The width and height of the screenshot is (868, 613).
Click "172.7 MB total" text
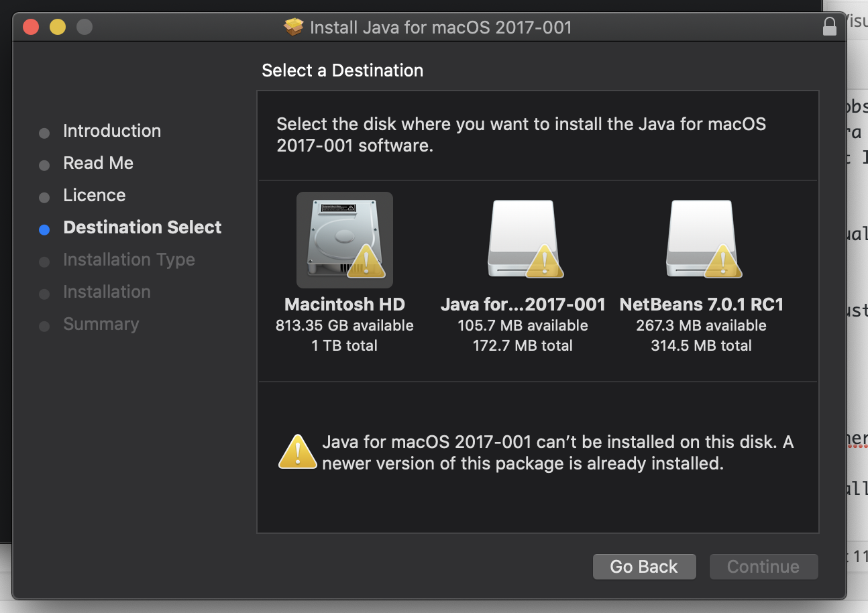pyautogui.click(x=523, y=346)
